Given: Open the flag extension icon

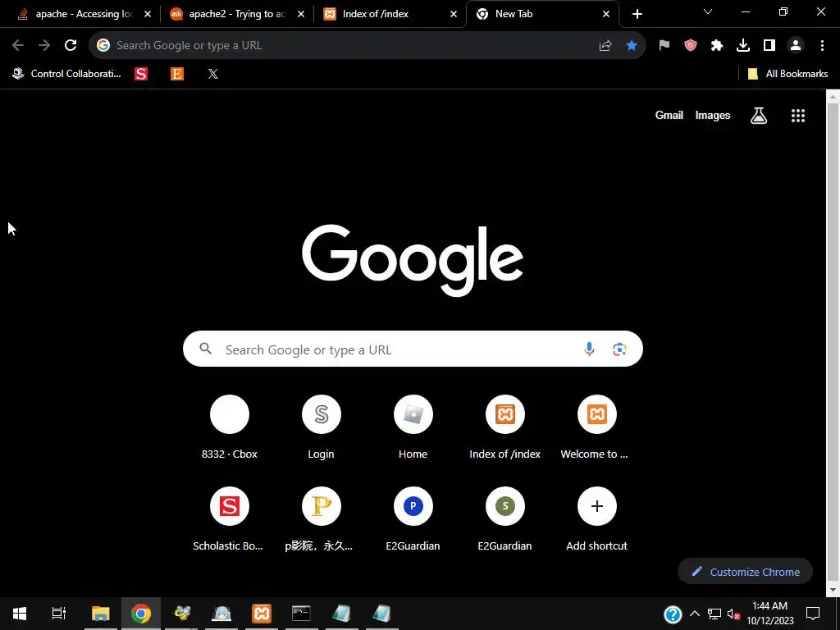Looking at the screenshot, I should [x=664, y=46].
